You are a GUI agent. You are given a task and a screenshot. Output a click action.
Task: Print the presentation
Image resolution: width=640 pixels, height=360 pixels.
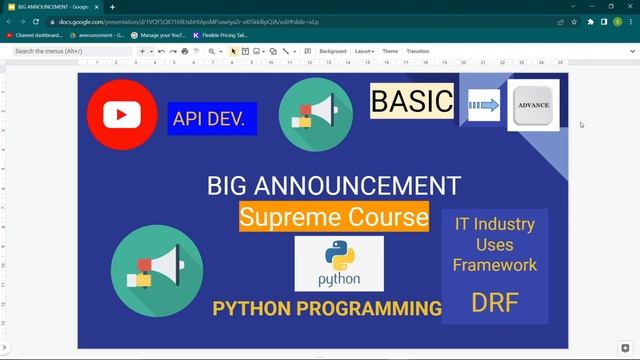[x=185, y=51]
